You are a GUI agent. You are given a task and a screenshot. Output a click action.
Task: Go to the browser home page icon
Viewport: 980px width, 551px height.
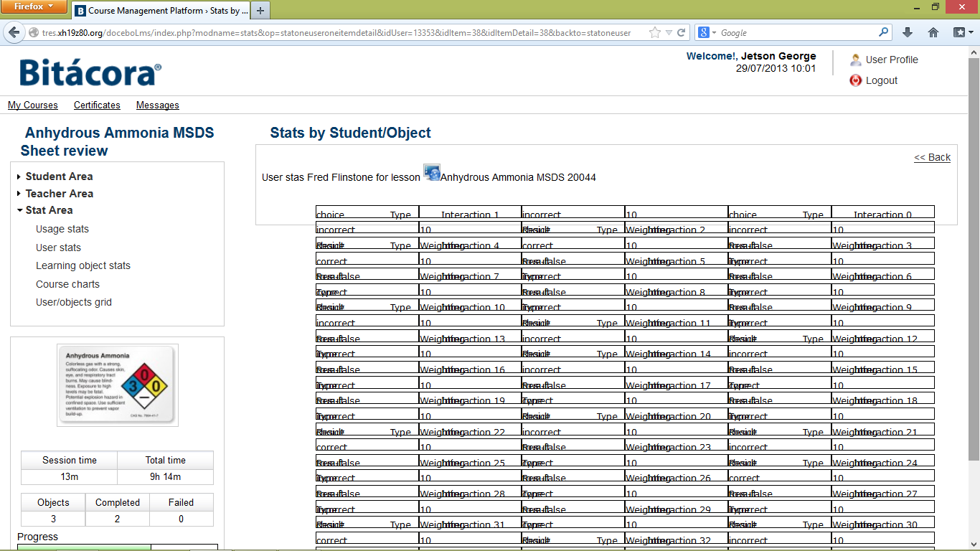933,32
